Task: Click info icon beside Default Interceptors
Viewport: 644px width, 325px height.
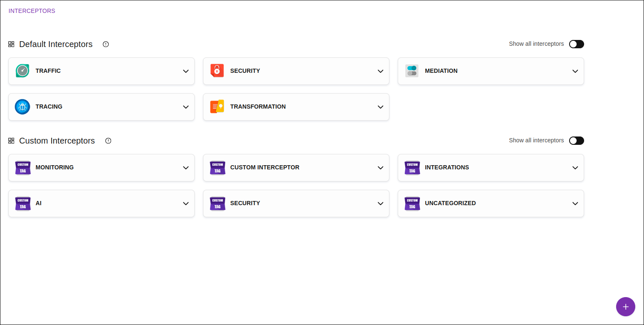Action: coord(106,44)
